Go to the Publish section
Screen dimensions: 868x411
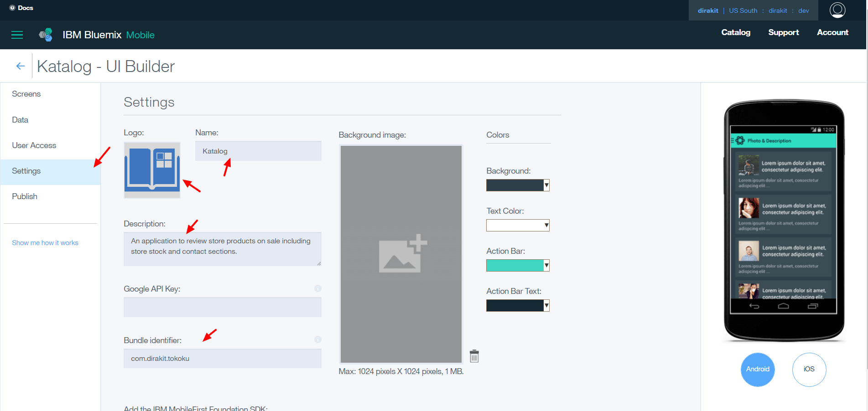pos(25,196)
